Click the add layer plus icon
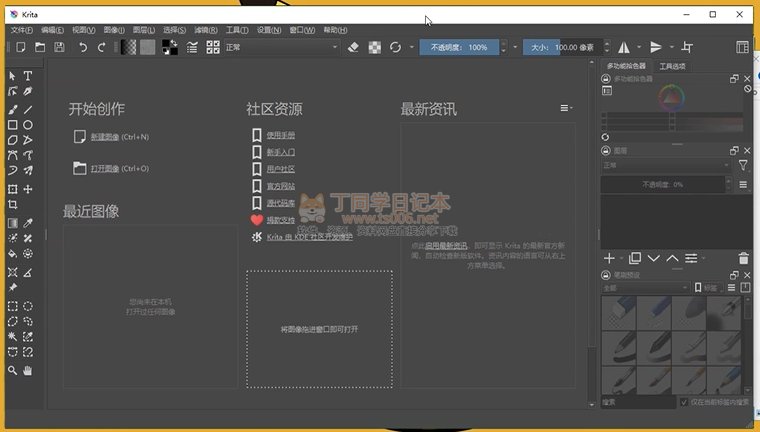This screenshot has height=432, width=760. 608,259
